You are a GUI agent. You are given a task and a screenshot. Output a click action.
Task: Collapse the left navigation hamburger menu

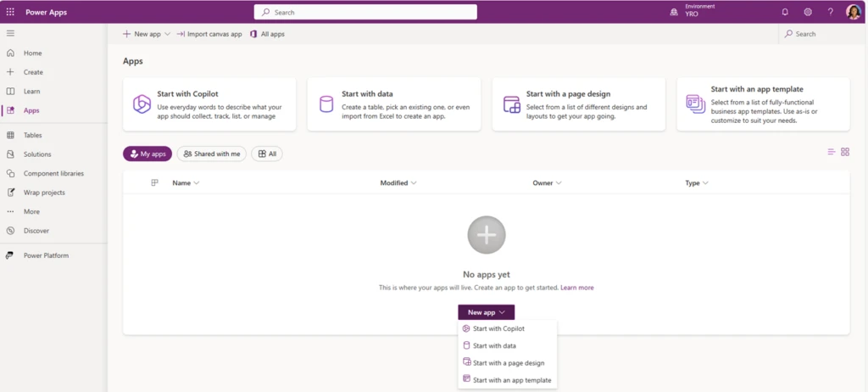tap(10, 33)
